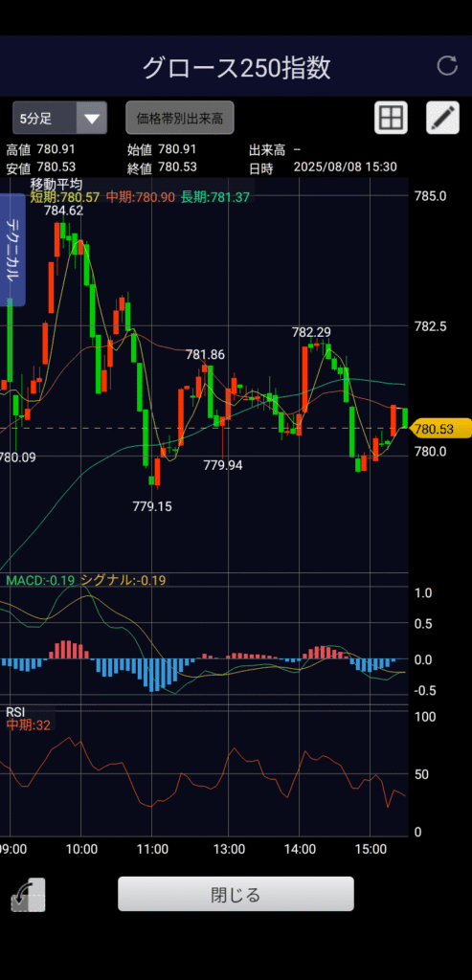Tap the 782.29 peak price label
472x980 pixels.
click(x=311, y=332)
